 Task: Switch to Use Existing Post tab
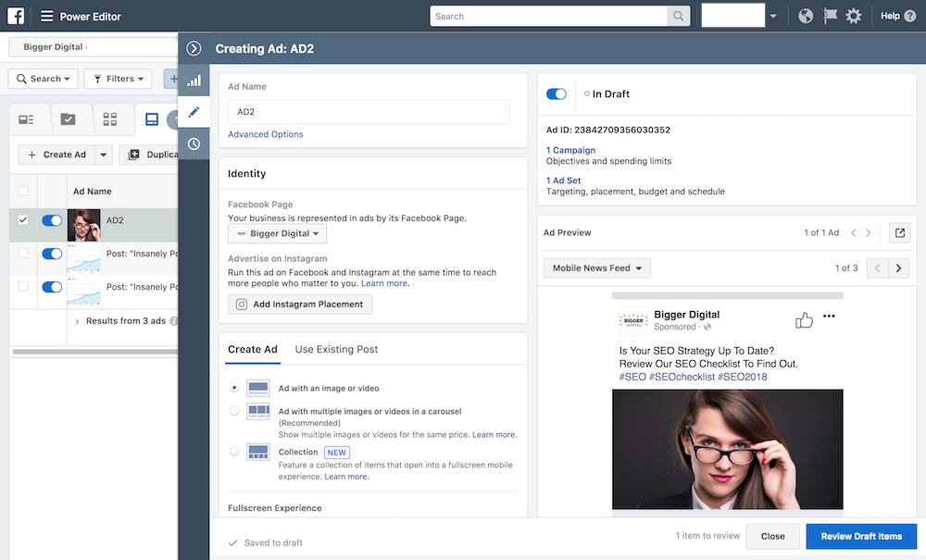pos(337,349)
